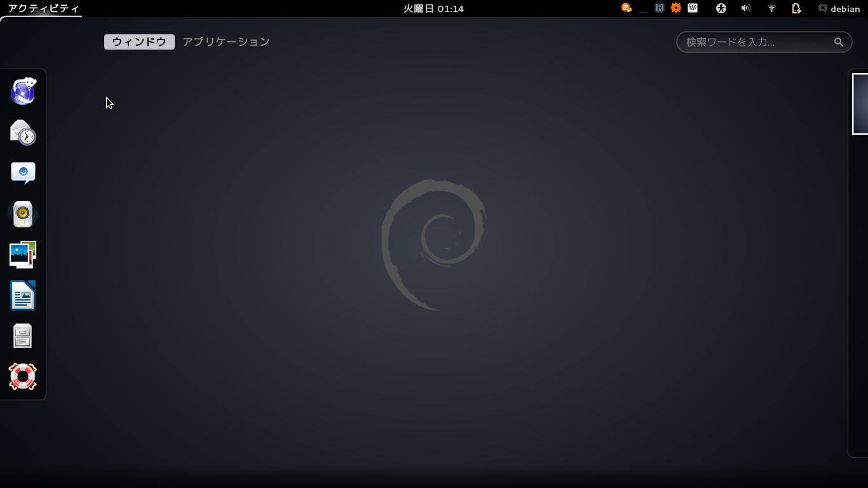
Task: Open Empathy chat application
Action: [23, 173]
